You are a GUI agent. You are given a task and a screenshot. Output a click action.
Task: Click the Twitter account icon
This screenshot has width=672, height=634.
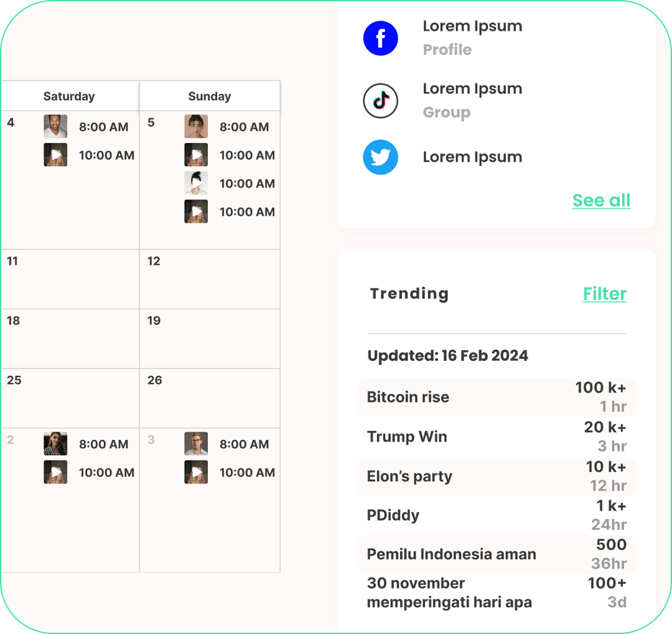[380, 157]
